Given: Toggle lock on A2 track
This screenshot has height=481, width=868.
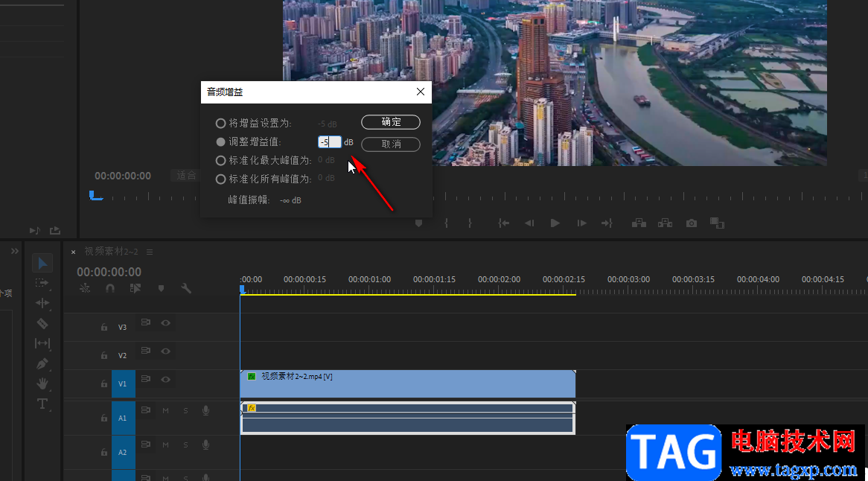Looking at the screenshot, I should (x=104, y=452).
